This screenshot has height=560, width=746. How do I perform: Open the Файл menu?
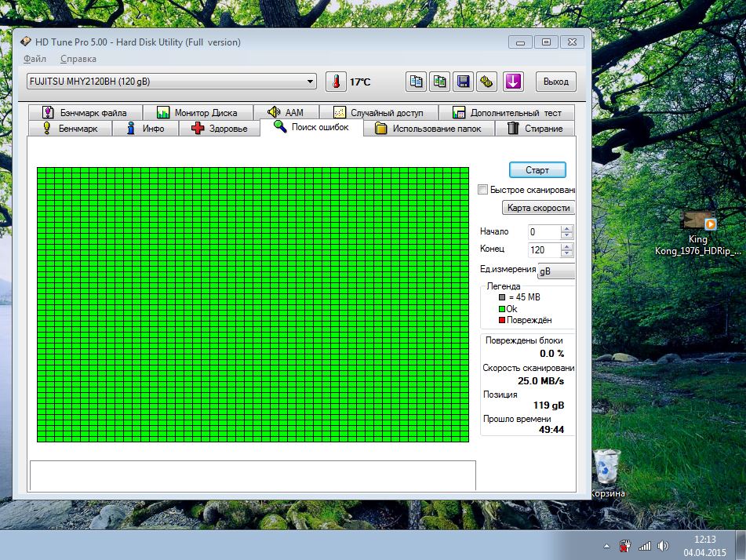point(35,59)
